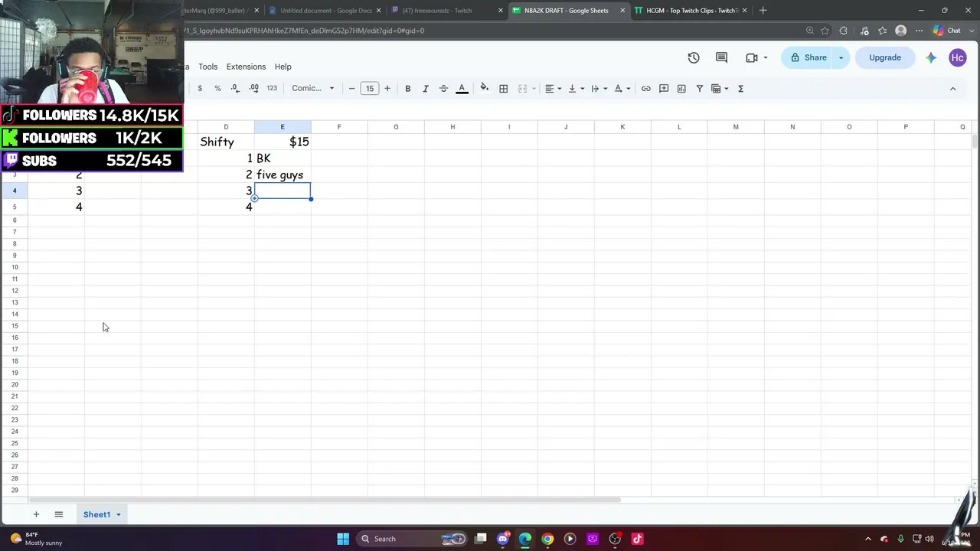Click the five guys cell
The width and height of the screenshot is (980, 551).
click(x=283, y=174)
